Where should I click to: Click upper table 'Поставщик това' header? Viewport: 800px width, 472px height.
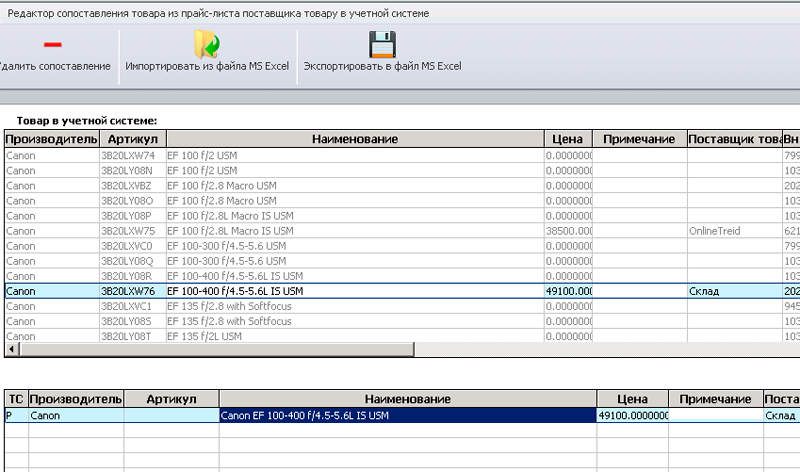735,139
